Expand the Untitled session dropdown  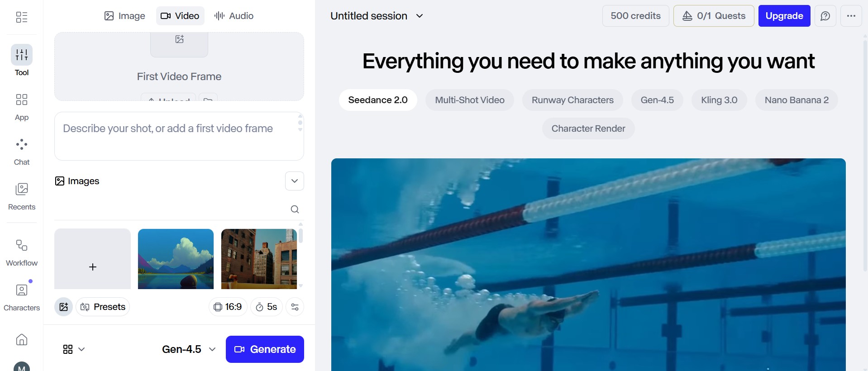(x=377, y=16)
